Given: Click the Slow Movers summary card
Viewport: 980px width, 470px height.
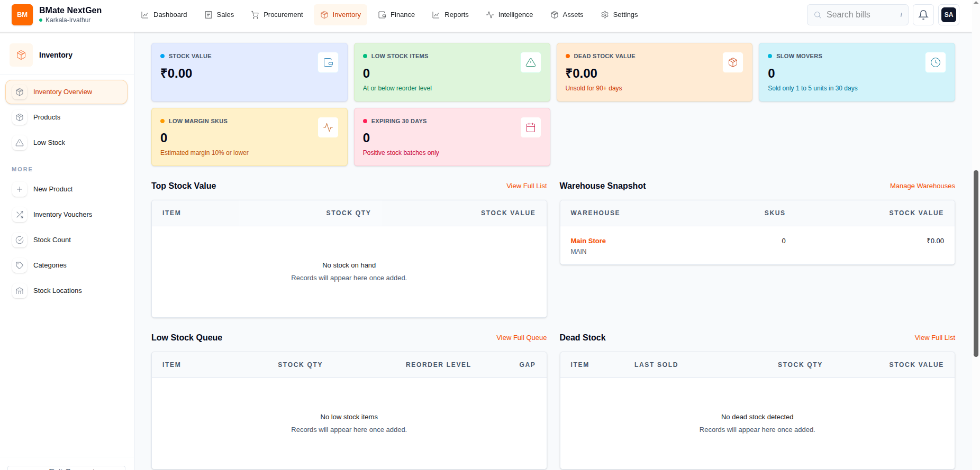Looking at the screenshot, I should 857,72.
